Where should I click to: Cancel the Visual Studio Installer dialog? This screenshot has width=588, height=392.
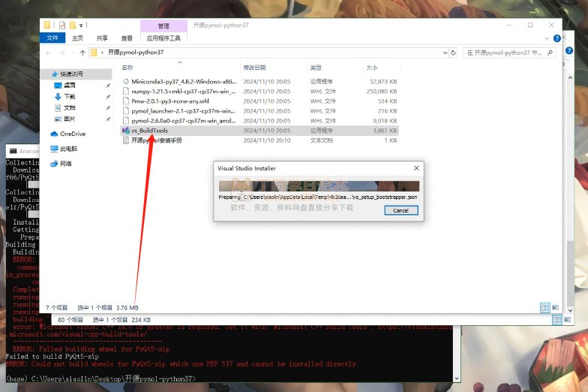coord(400,210)
